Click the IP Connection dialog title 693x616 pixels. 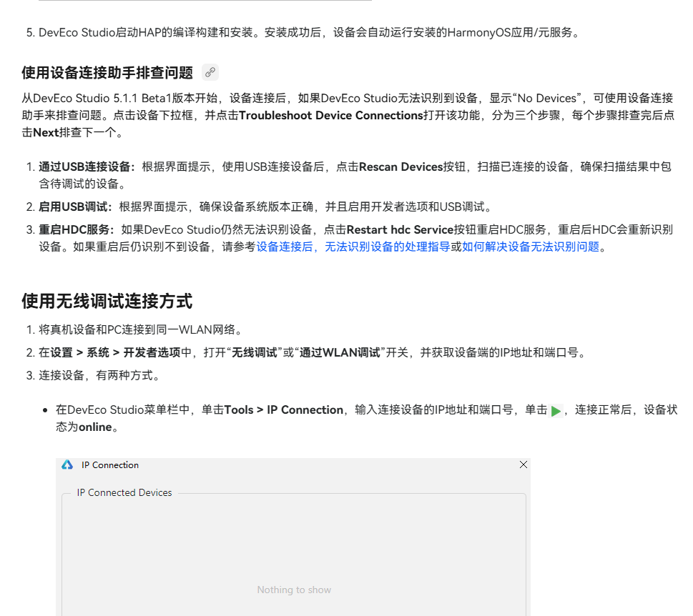tap(110, 465)
